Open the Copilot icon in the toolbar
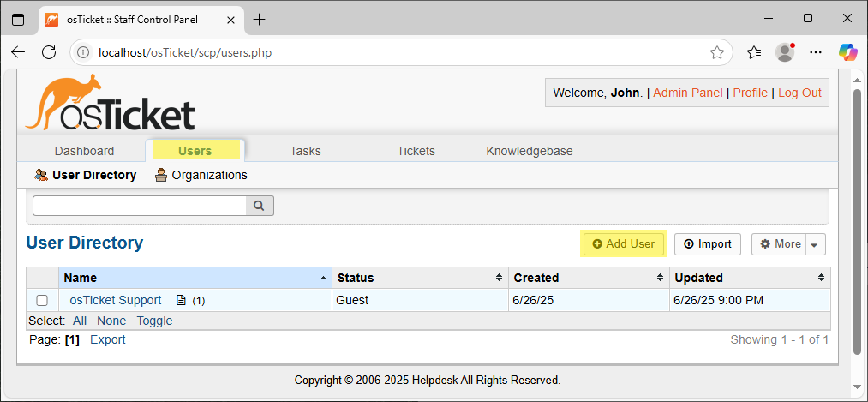This screenshot has height=402, width=868. (x=847, y=52)
